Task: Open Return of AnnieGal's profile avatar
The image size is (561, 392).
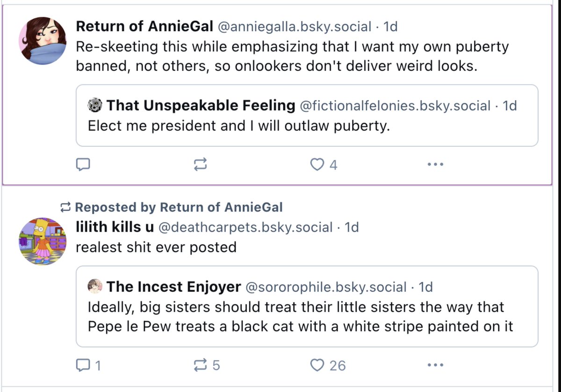Action: (x=43, y=41)
